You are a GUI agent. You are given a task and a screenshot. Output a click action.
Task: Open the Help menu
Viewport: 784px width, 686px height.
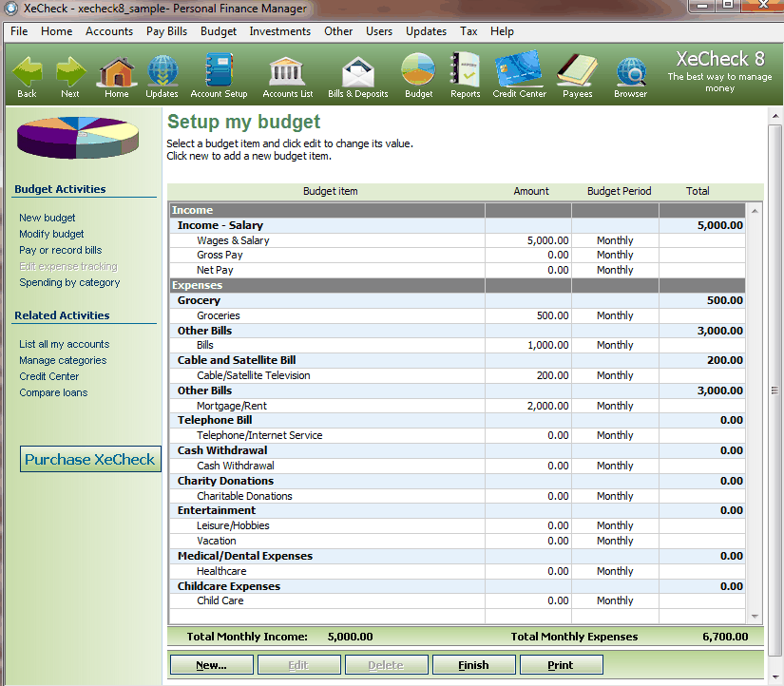point(502,31)
